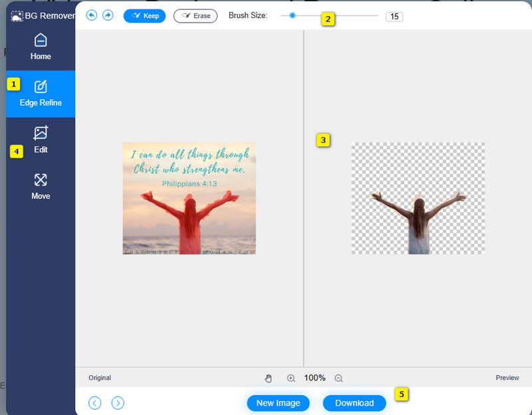Click the redo arrow icon
This screenshot has width=532, height=415.
(108, 15)
